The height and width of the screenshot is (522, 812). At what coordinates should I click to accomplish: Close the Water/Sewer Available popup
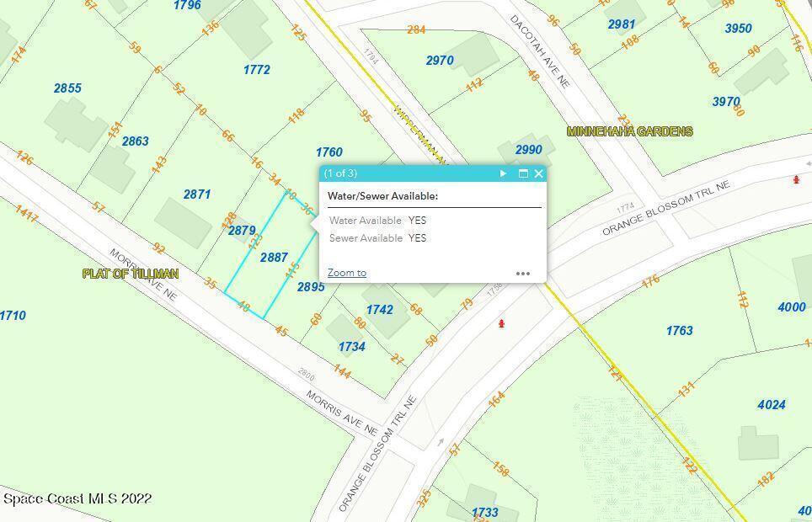[539, 173]
